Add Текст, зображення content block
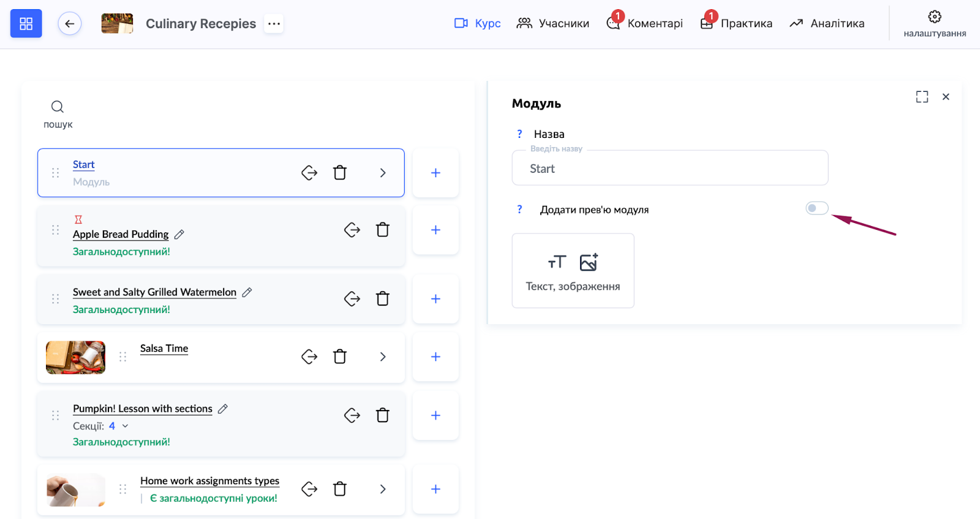Viewport: 980px width, 519px height. pyautogui.click(x=573, y=270)
